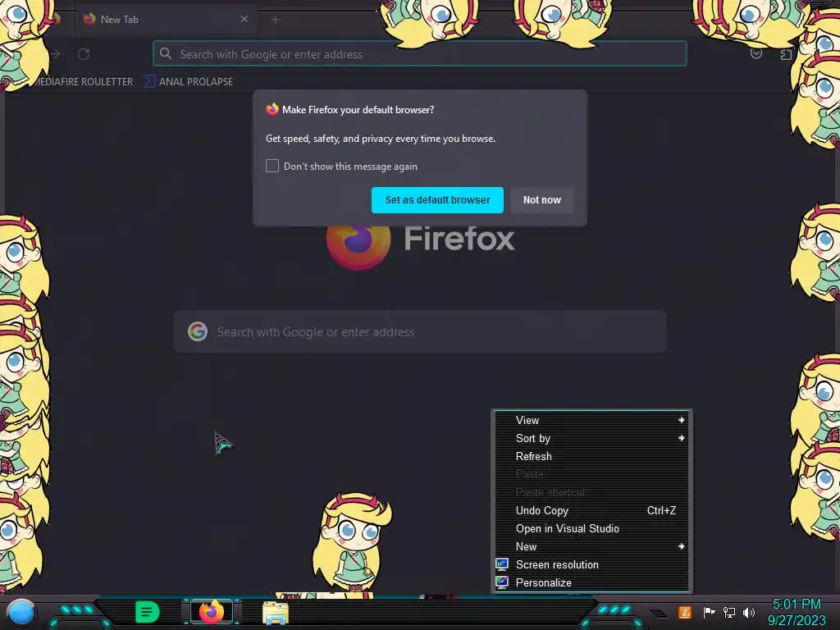Open Action Center flag icon
The image size is (840, 630).
(709, 612)
